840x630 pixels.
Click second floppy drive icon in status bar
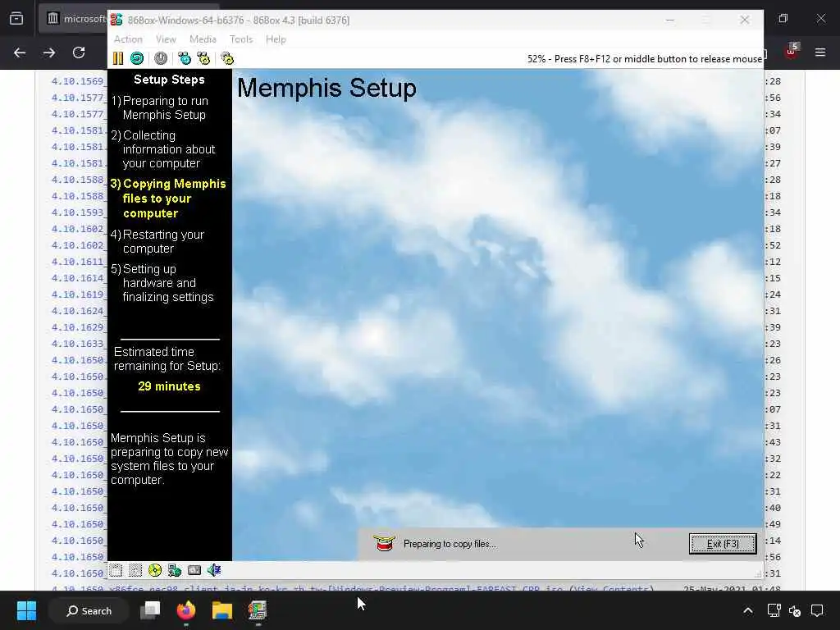tap(135, 571)
